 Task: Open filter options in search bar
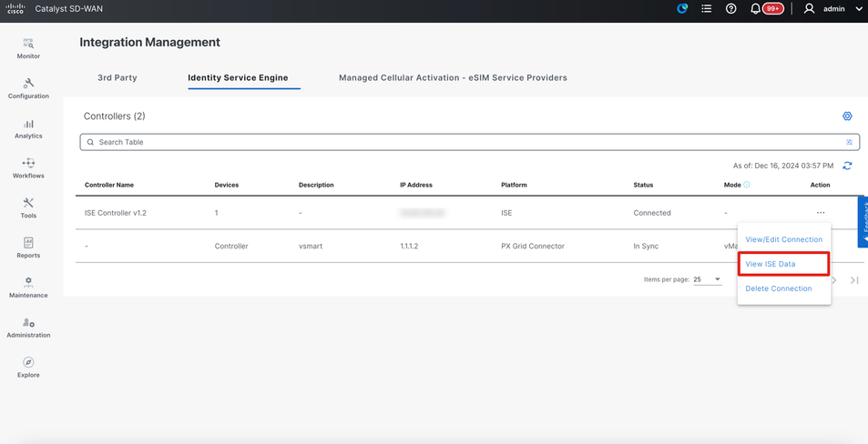849,142
